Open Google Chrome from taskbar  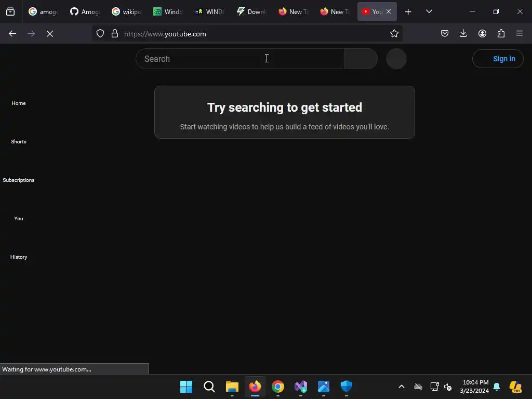(x=278, y=387)
